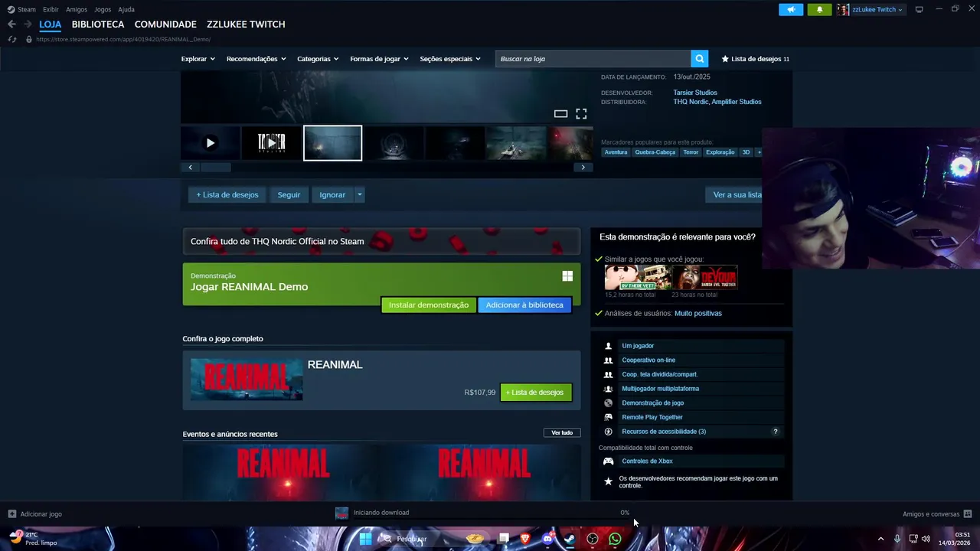Open the green notifications bell

point(819,10)
